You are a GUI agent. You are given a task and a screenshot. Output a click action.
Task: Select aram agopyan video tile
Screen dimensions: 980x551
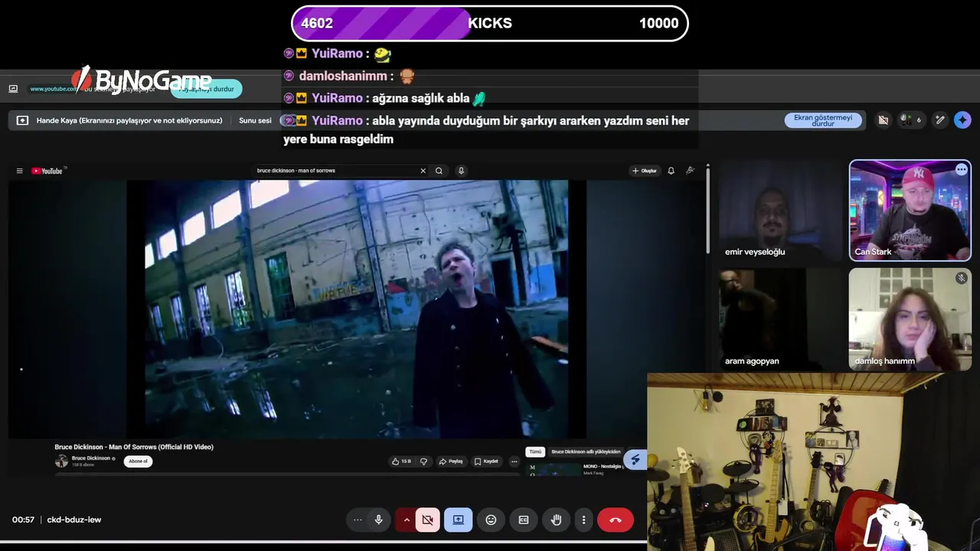pos(779,319)
